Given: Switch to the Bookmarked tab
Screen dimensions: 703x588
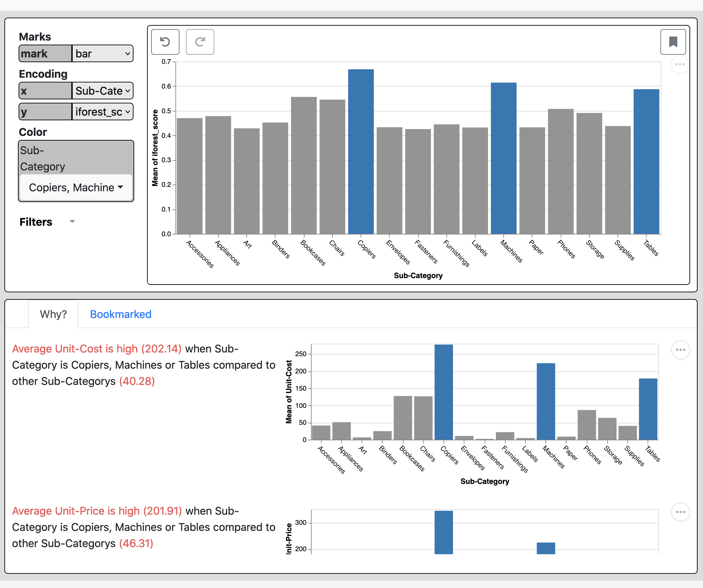Looking at the screenshot, I should tap(120, 314).
